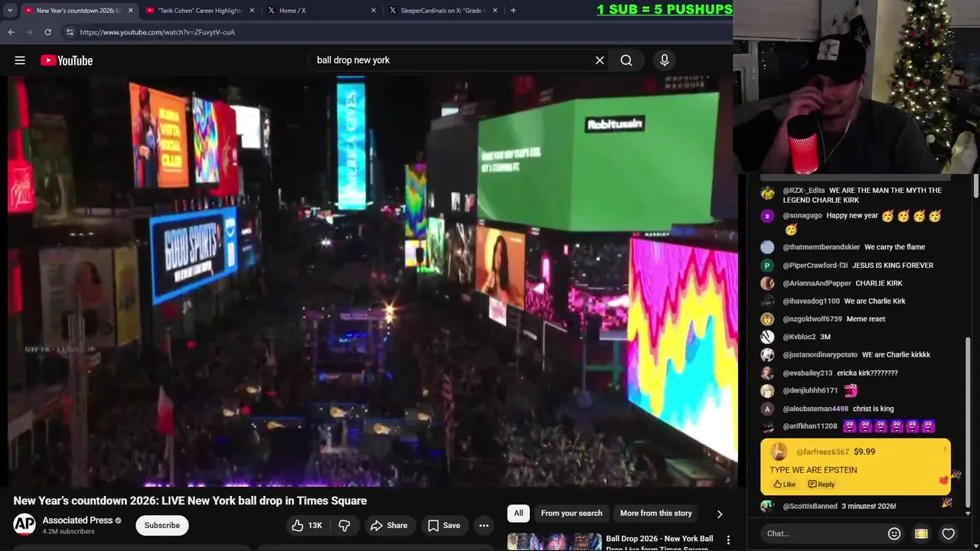The image size is (980, 551).
Task: Dislike the video with thumbs down
Action: click(345, 525)
